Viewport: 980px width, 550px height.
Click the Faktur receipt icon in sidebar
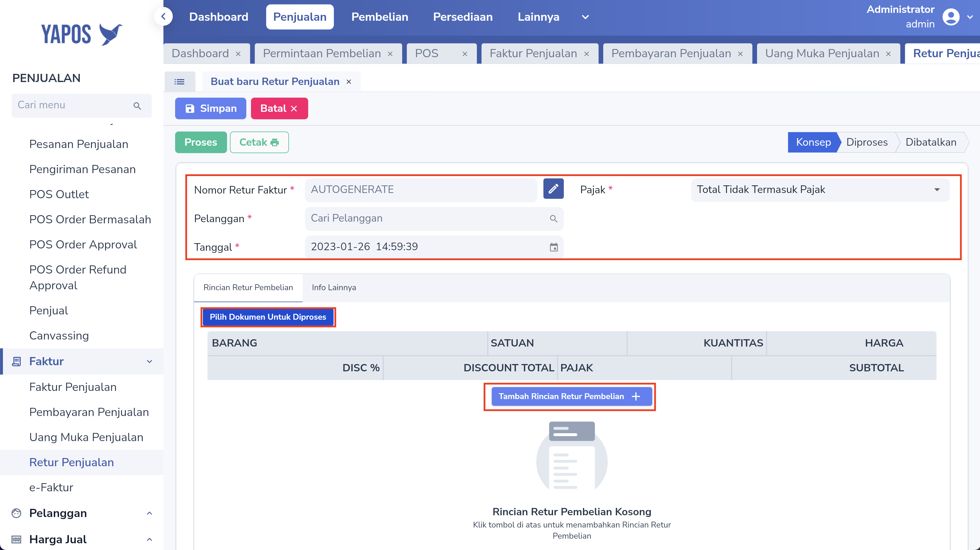[x=16, y=361]
